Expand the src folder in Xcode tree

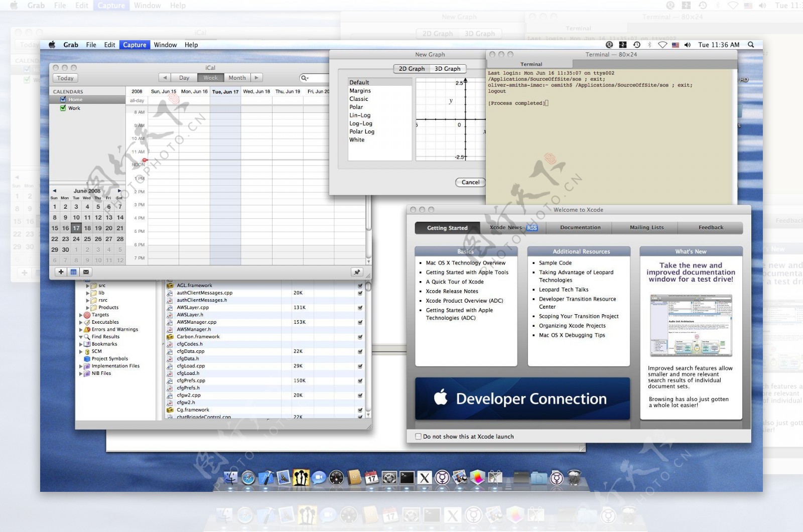click(87, 286)
